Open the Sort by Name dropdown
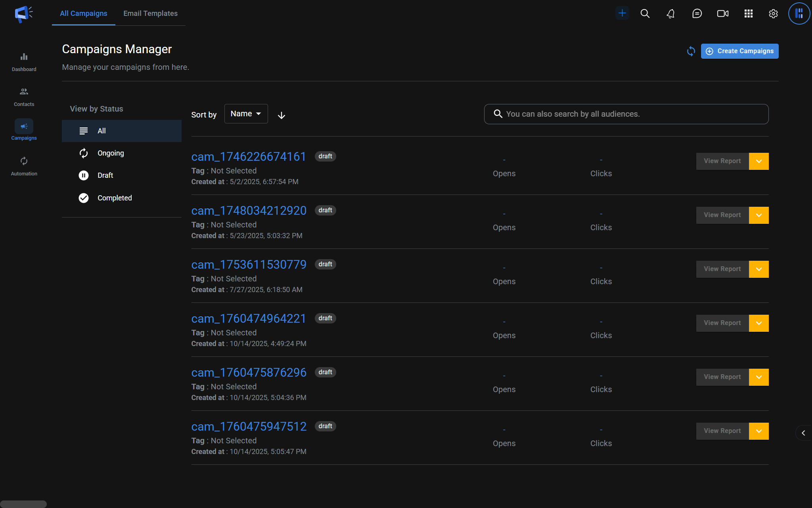This screenshot has height=508, width=812. click(246, 114)
